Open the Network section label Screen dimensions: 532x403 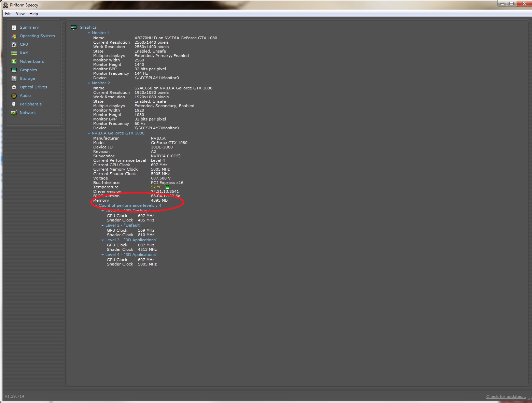(x=28, y=113)
